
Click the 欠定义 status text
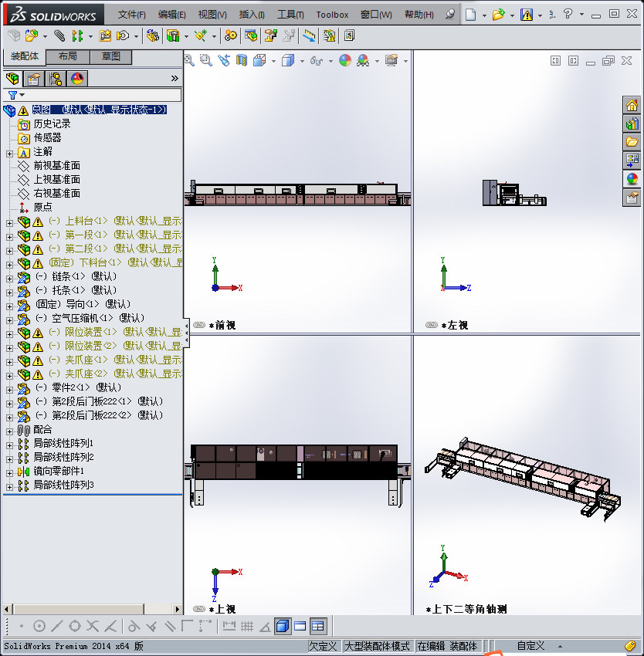tap(323, 646)
